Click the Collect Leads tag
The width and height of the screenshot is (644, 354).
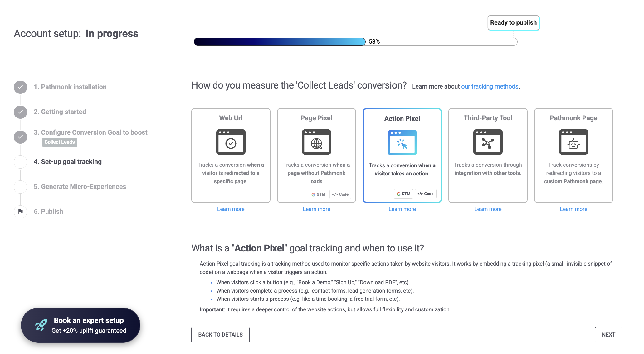click(x=60, y=142)
